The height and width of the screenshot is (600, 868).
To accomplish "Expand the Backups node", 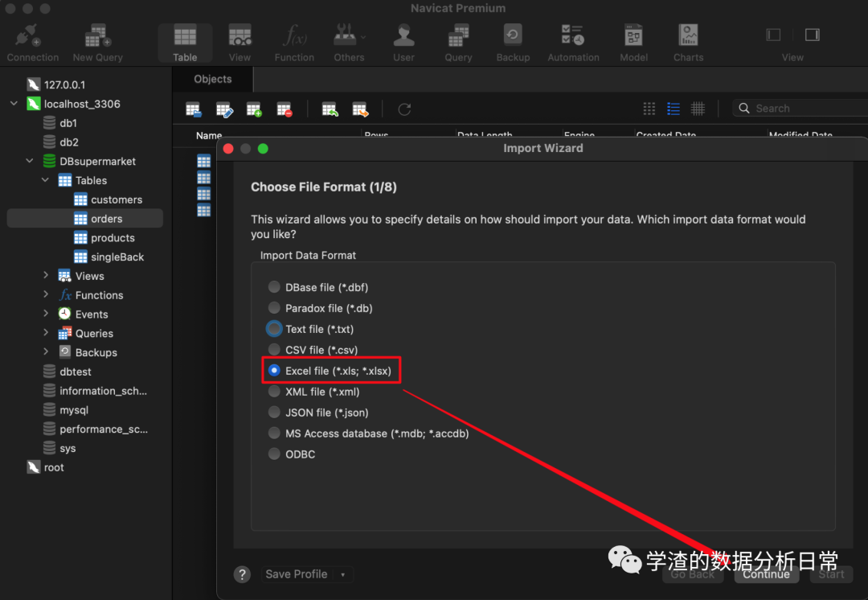I will pos(45,351).
